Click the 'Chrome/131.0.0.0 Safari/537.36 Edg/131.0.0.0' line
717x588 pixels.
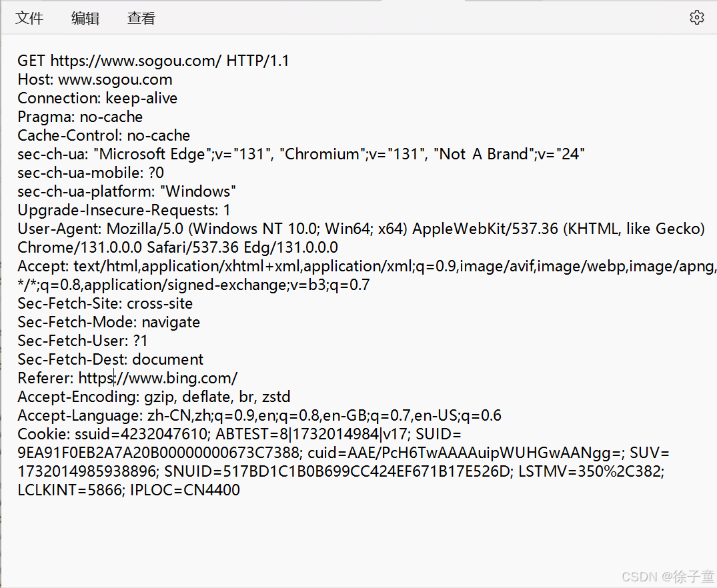pyautogui.click(x=178, y=247)
